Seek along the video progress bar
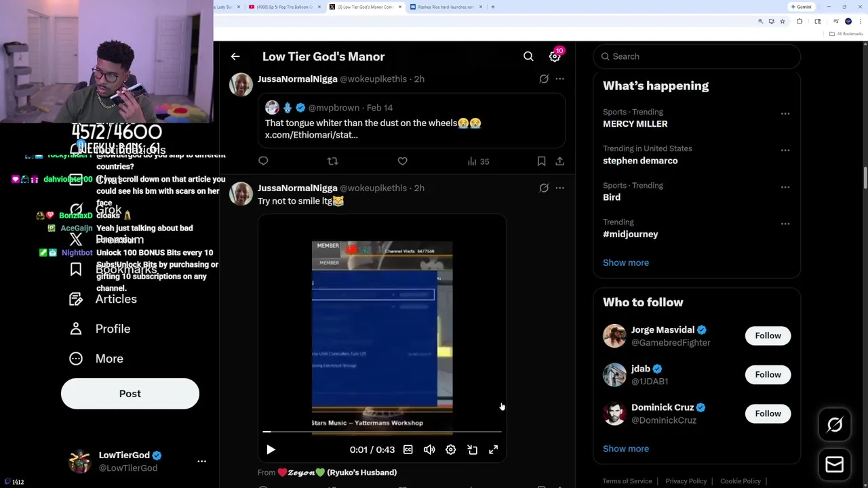Screen dimensions: 868x488 382,431
